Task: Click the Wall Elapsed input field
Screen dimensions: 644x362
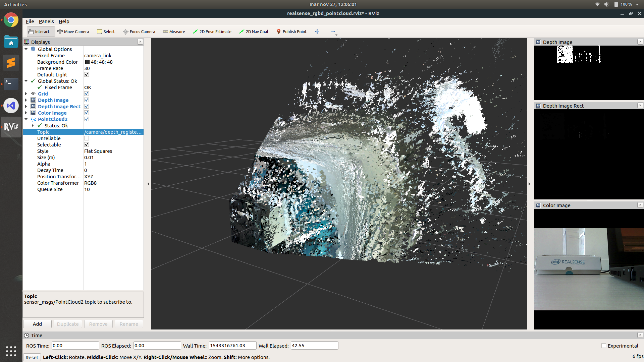Action: [x=314, y=345]
